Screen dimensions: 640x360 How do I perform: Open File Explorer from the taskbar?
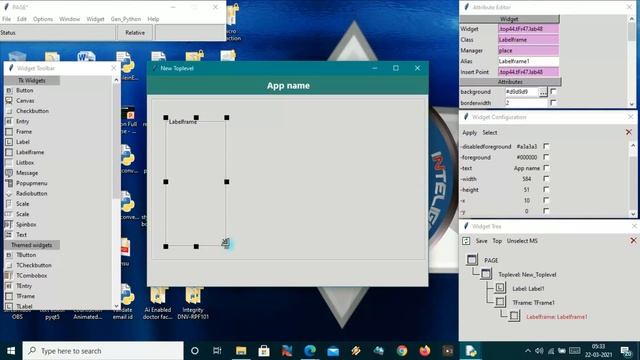(241, 351)
